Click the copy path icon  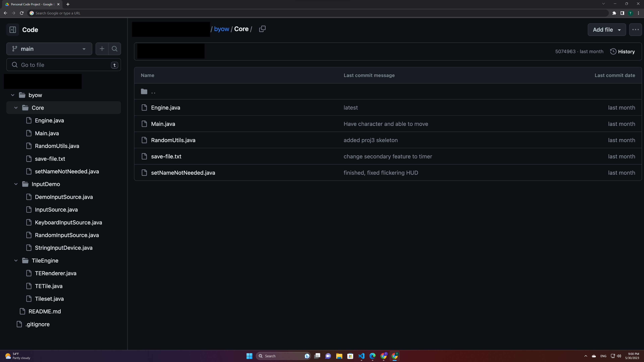tap(262, 29)
